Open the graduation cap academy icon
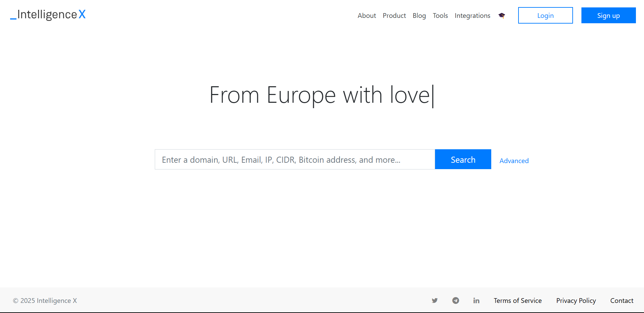The width and height of the screenshot is (644, 313). click(x=502, y=15)
